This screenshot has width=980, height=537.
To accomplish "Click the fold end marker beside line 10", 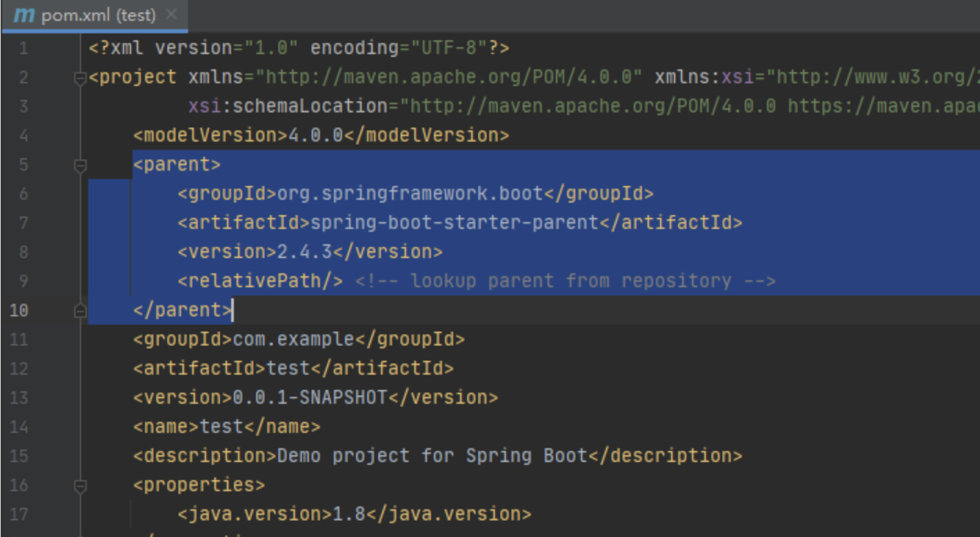I will tap(79, 309).
